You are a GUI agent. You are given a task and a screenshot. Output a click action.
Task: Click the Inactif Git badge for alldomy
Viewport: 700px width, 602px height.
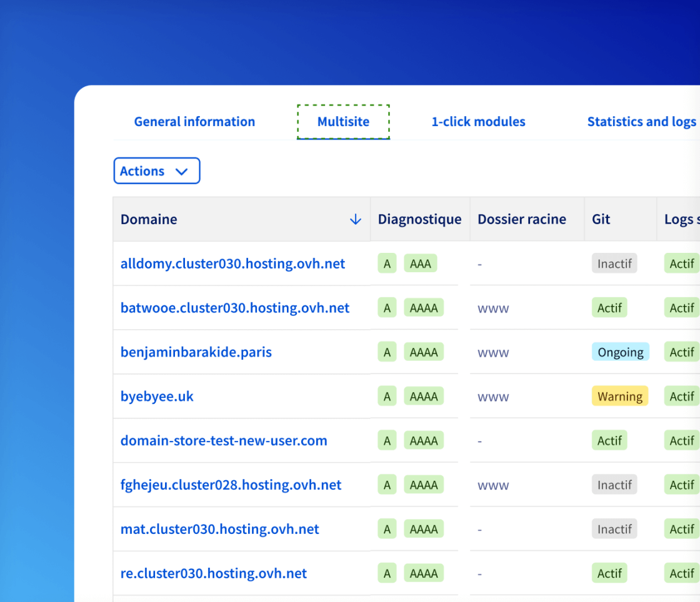[x=614, y=264]
